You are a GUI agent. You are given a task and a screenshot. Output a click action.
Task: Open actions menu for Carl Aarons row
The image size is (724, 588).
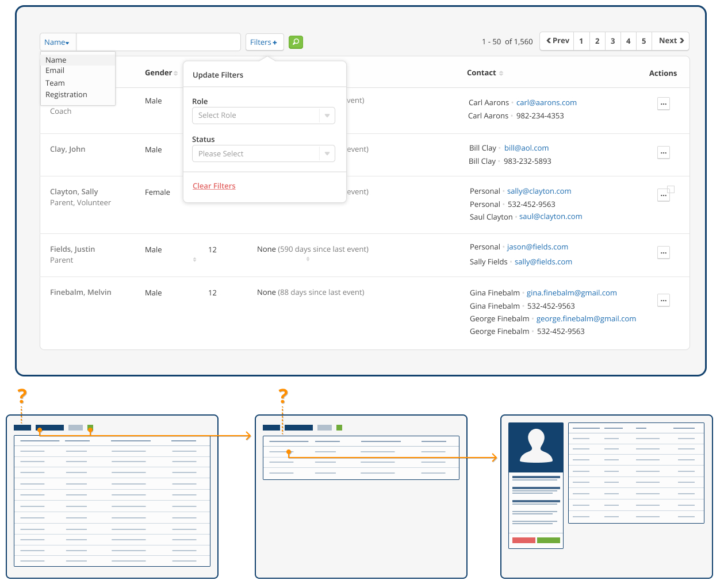coord(664,104)
